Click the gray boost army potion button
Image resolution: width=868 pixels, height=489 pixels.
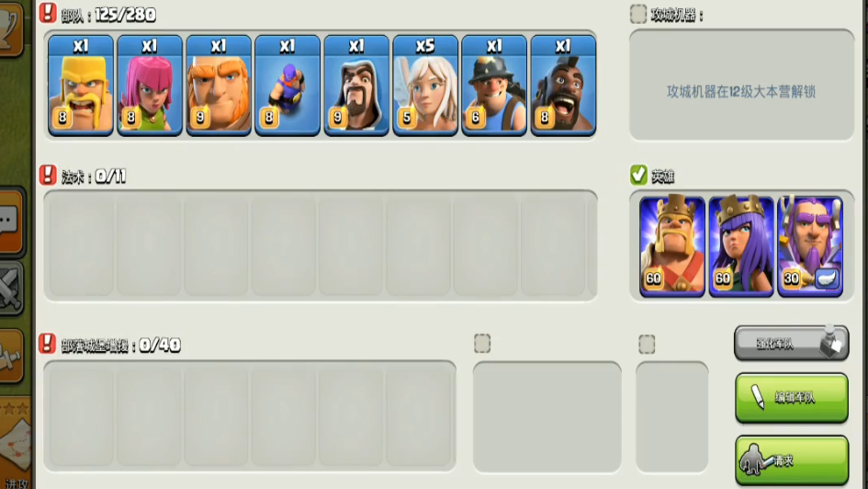pos(792,344)
